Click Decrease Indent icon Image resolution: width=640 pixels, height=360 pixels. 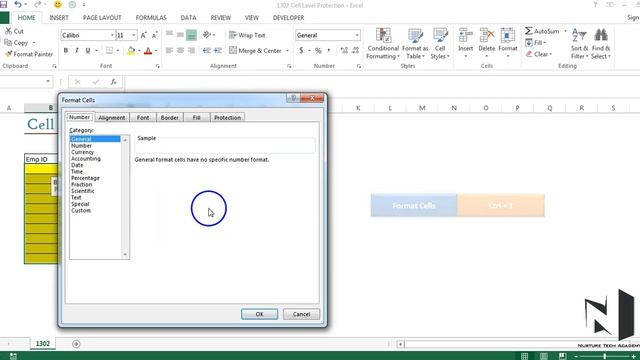(x=207, y=51)
